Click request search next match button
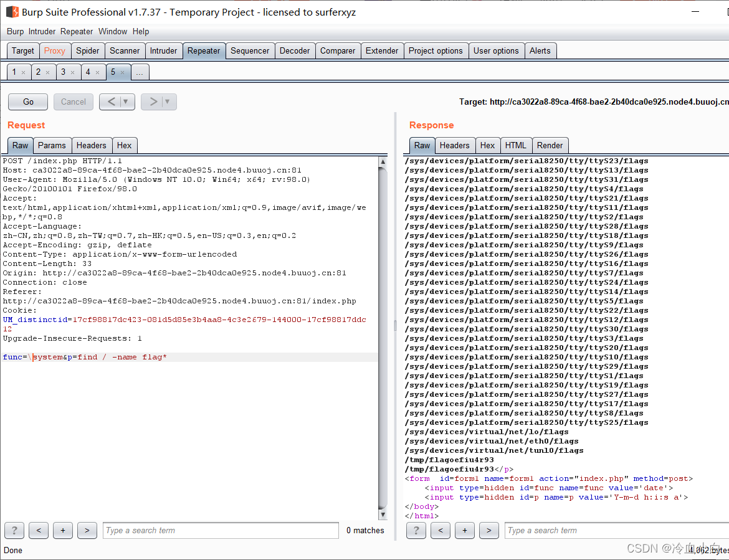The width and height of the screenshot is (729, 560). coord(87,530)
